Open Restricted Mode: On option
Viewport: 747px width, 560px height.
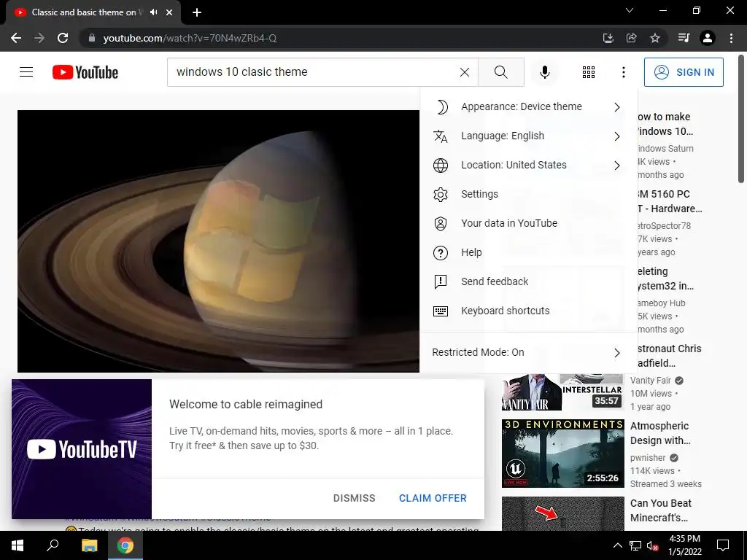point(528,352)
